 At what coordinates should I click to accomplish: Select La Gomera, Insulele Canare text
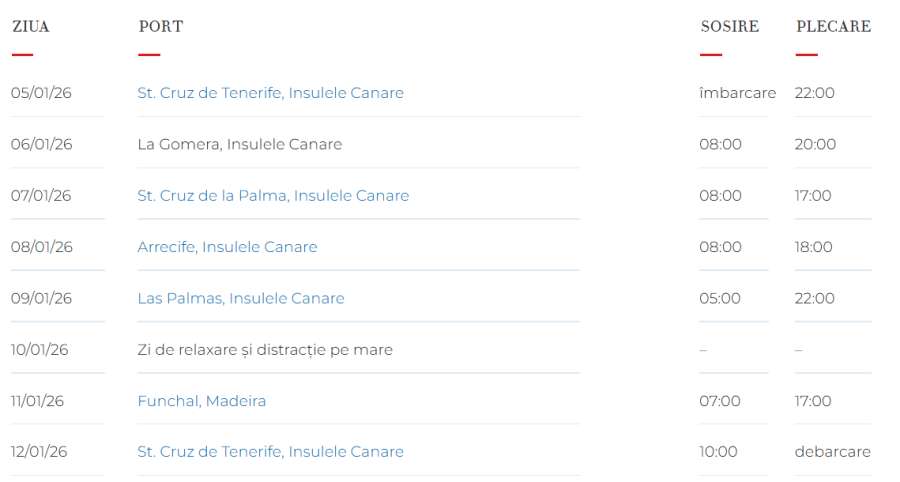pyautogui.click(x=239, y=145)
